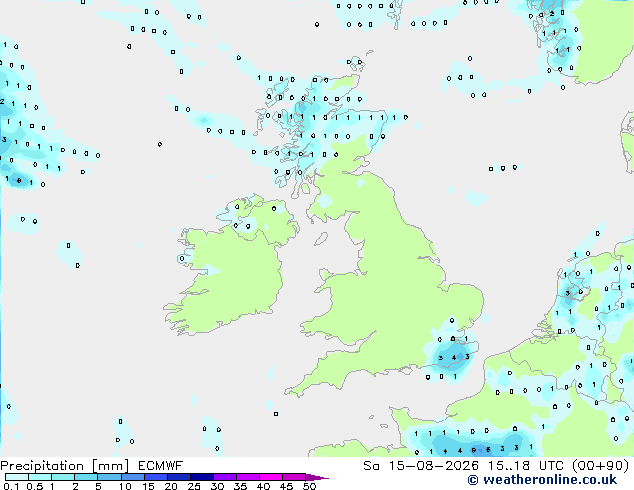Click the 40–45 mm magenta swatch
The image size is (634, 490).
(271, 477)
